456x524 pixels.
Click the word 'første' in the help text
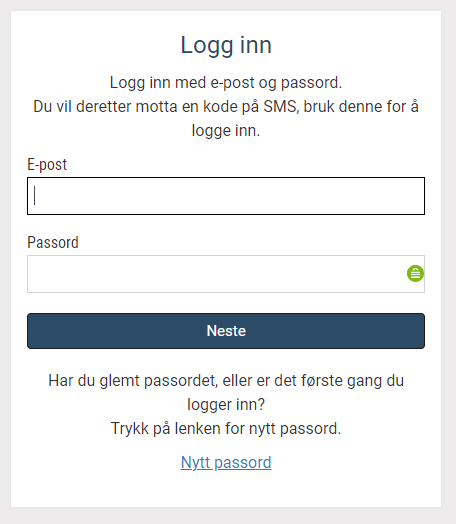322,381
